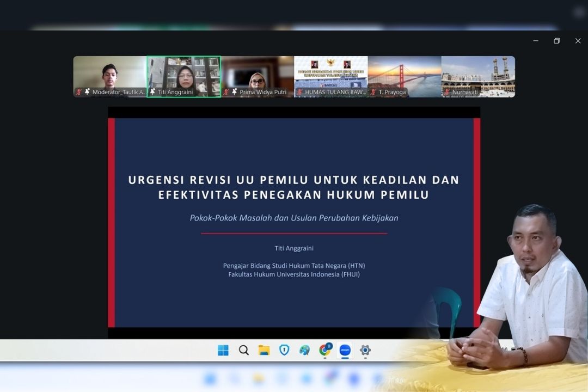The width and height of the screenshot is (588, 392).
Task: Click muted mic on HUMAS TULANG BAW tile
Action: click(x=299, y=92)
